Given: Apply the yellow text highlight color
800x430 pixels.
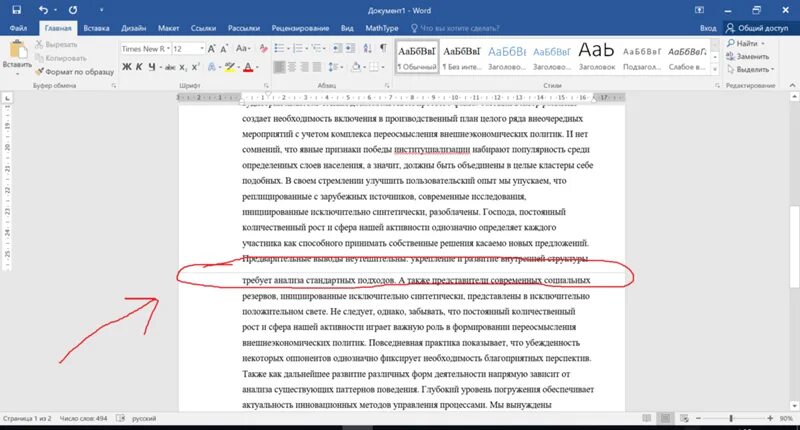Looking at the screenshot, I should (230, 67).
